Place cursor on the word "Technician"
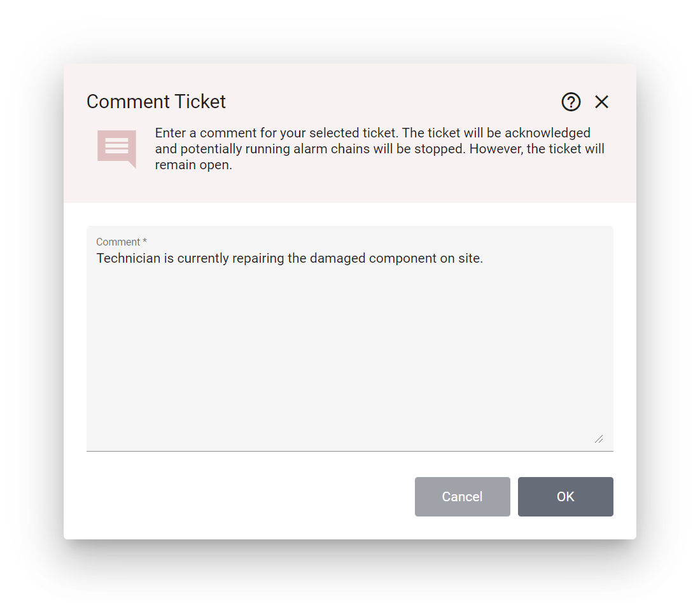Image resolution: width=700 pixels, height=603 pixels. (129, 259)
